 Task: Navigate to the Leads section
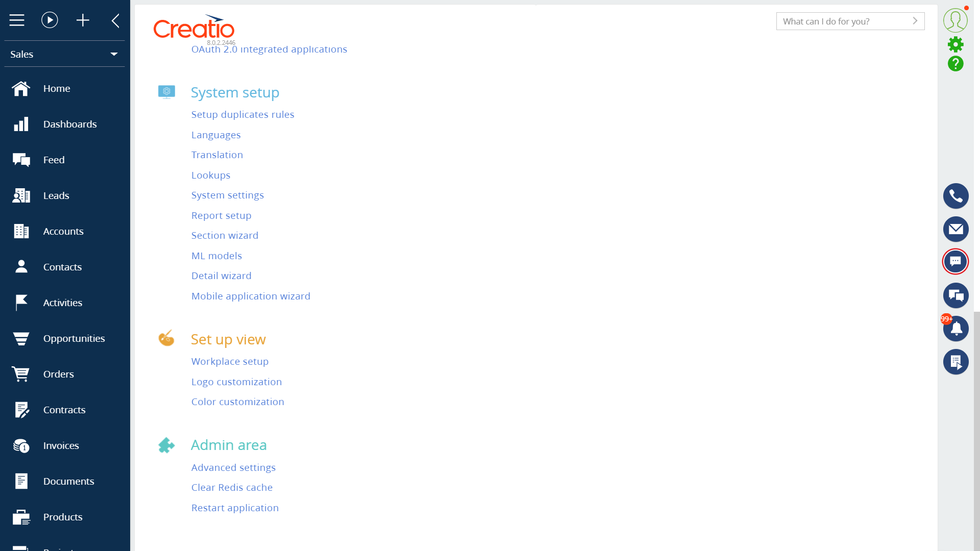[56, 195]
